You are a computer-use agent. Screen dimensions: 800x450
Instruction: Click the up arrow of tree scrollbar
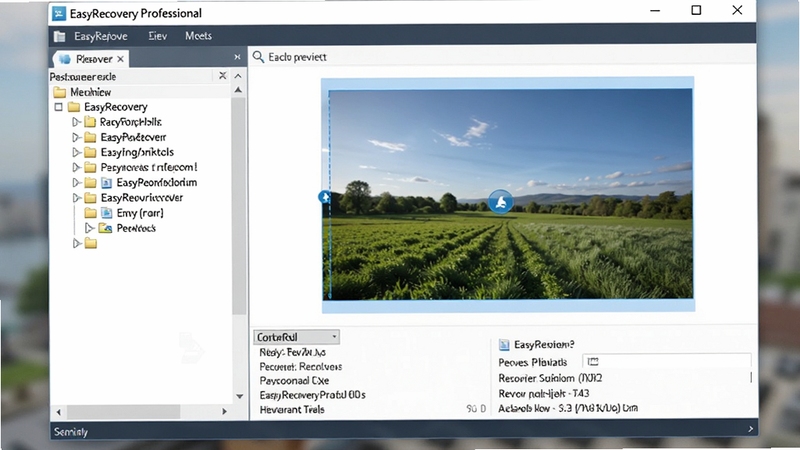coord(238,90)
